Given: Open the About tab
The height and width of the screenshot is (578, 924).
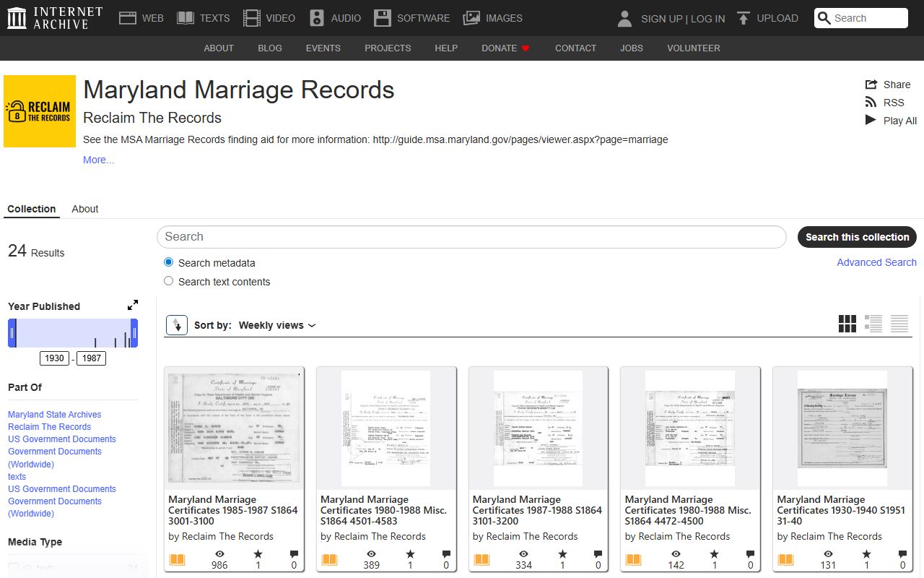Looking at the screenshot, I should pyautogui.click(x=85, y=209).
